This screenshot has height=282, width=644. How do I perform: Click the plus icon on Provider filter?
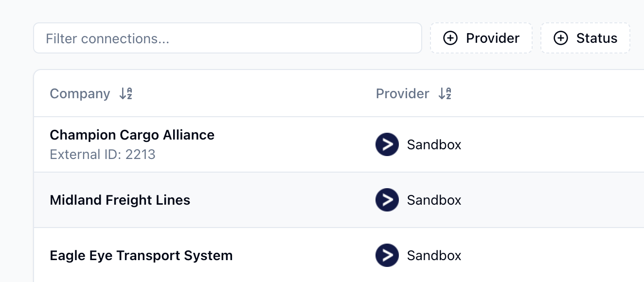pyautogui.click(x=450, y=38)
